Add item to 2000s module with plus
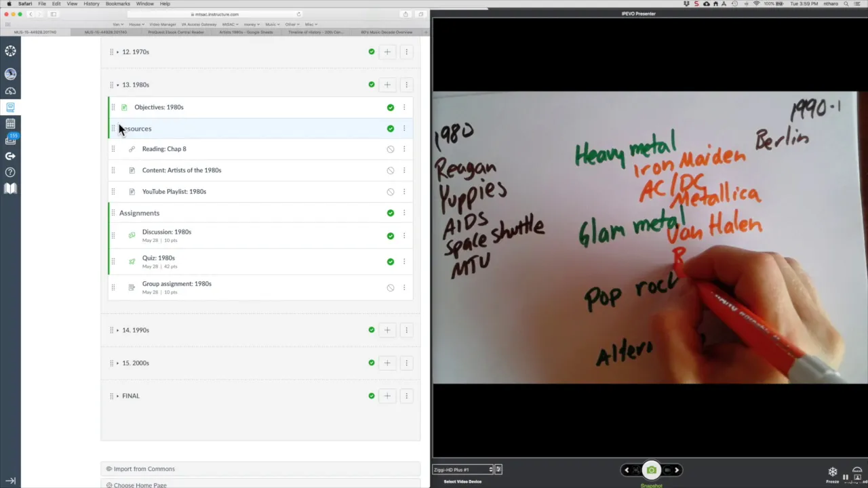 coord(387,363)
